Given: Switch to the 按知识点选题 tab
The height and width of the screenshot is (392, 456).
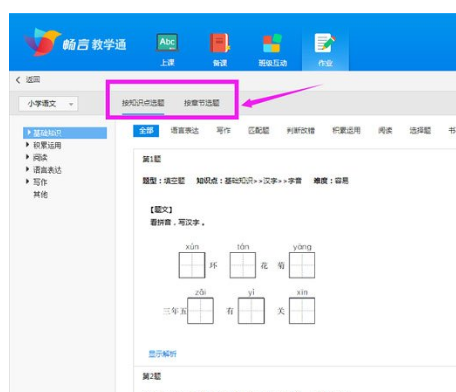Looking at the screenshot, I should tap(143, 103).
